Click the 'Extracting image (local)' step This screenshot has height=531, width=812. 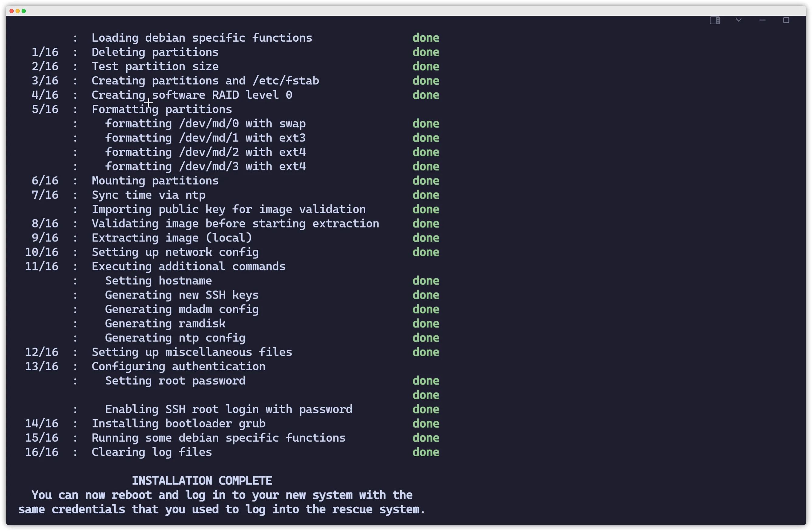[172, 238]
